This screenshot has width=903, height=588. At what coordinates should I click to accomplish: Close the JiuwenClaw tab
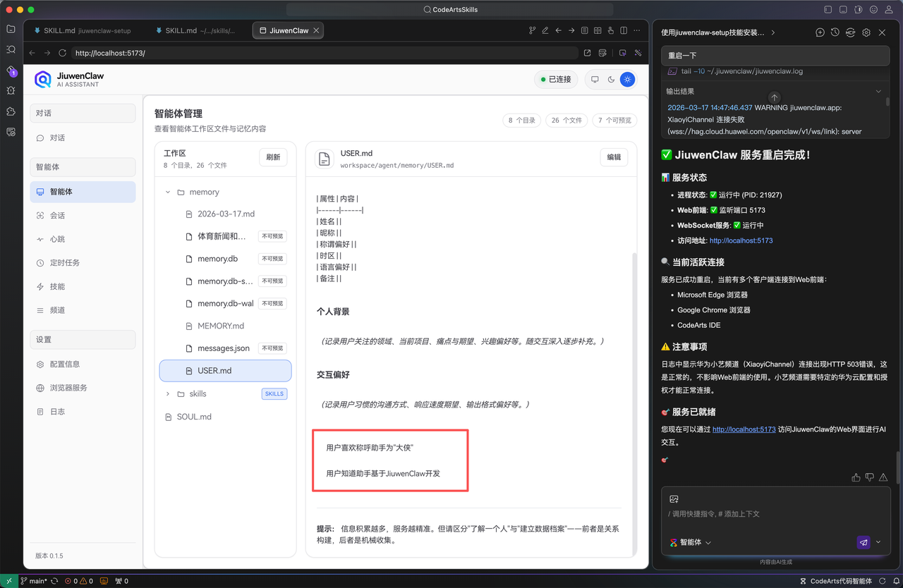[317, 30]
